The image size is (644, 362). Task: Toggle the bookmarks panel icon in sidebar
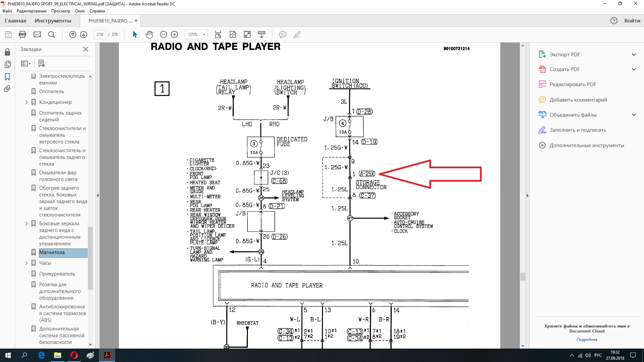(x=7, y=77)
